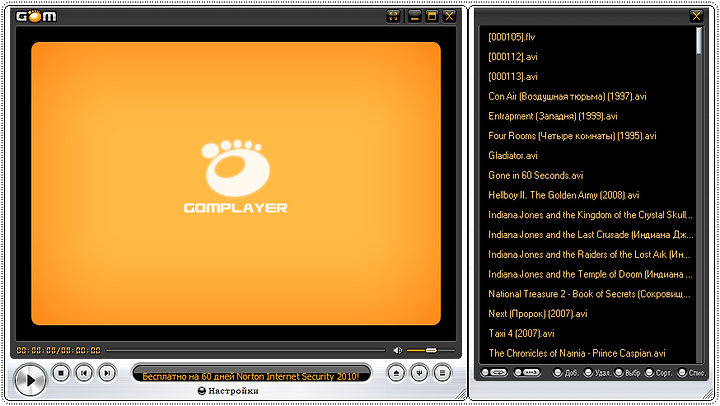Click the Stop playback button
The image size is (720, 406).
coord(61,373)
